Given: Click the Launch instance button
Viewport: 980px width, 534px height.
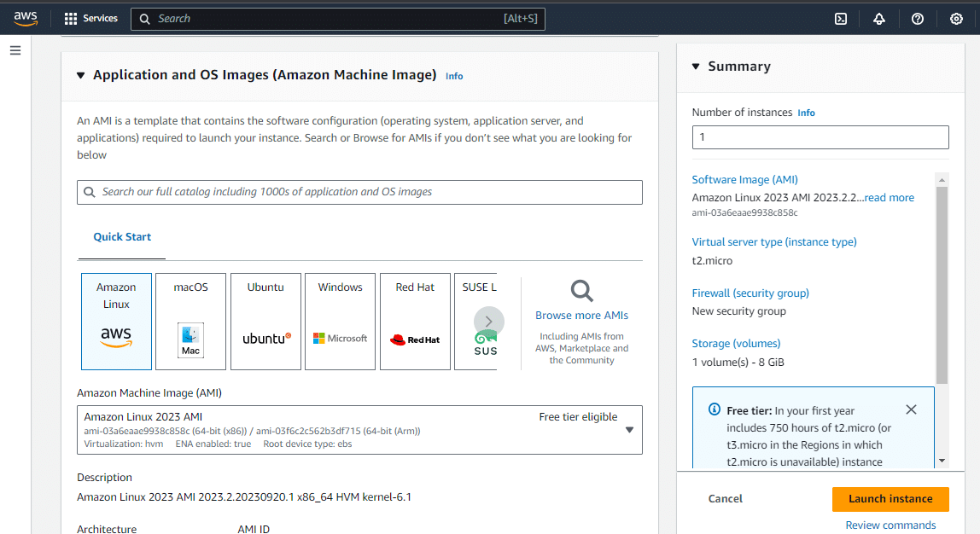Looking at the screenshot, I should (890, 498).
